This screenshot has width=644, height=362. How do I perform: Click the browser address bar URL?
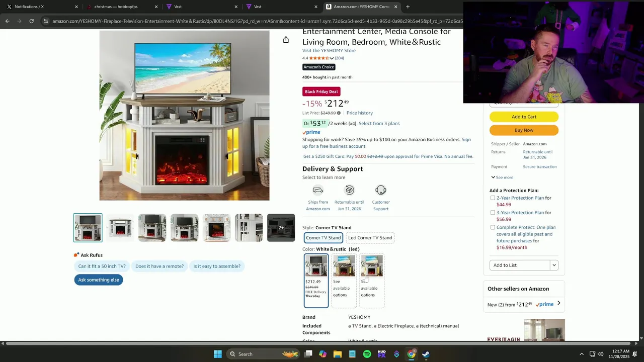257,21
